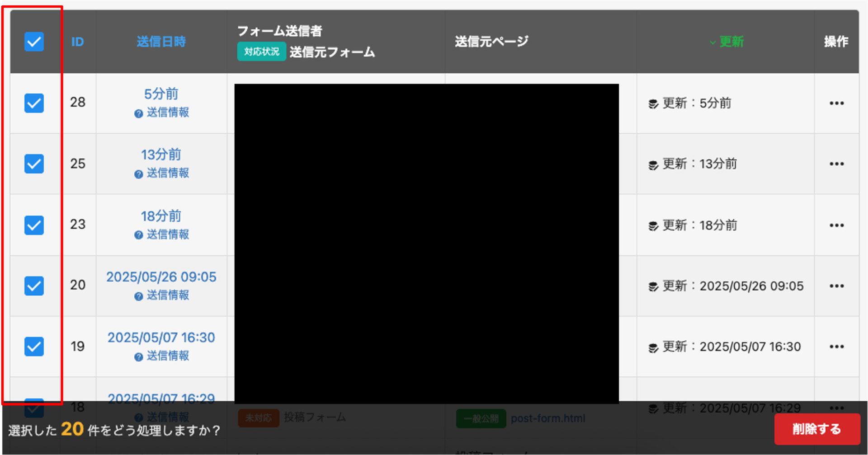Open the actions ellipsis menu for row 20
The image size is (868, 455).
[x=837, y=286]
